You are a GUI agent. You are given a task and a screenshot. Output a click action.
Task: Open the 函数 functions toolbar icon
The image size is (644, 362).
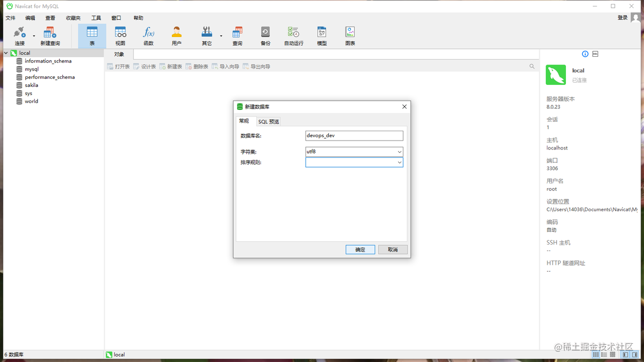pos(148,36)
